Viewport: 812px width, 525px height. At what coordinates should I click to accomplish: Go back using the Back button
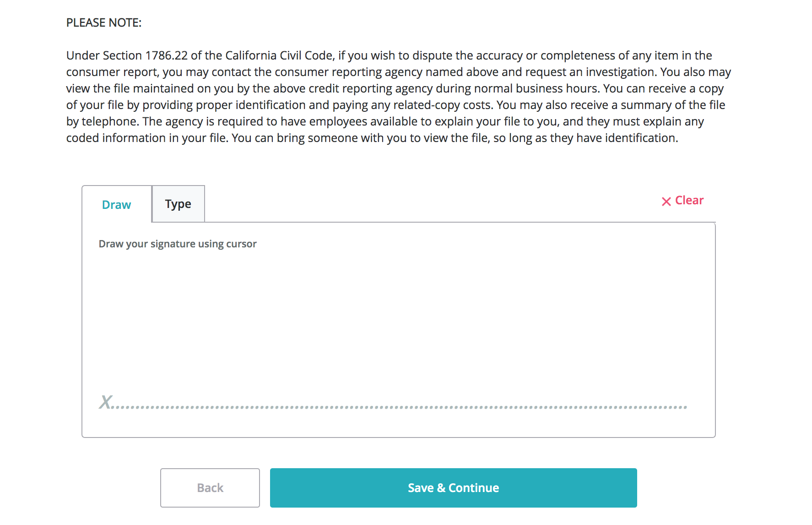[x=210, y=488]
